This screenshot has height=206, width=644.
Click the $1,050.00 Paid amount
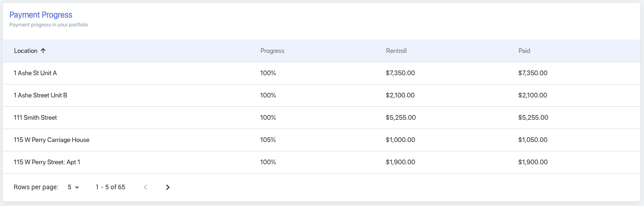pyautogui.click(x=533, y=140)
